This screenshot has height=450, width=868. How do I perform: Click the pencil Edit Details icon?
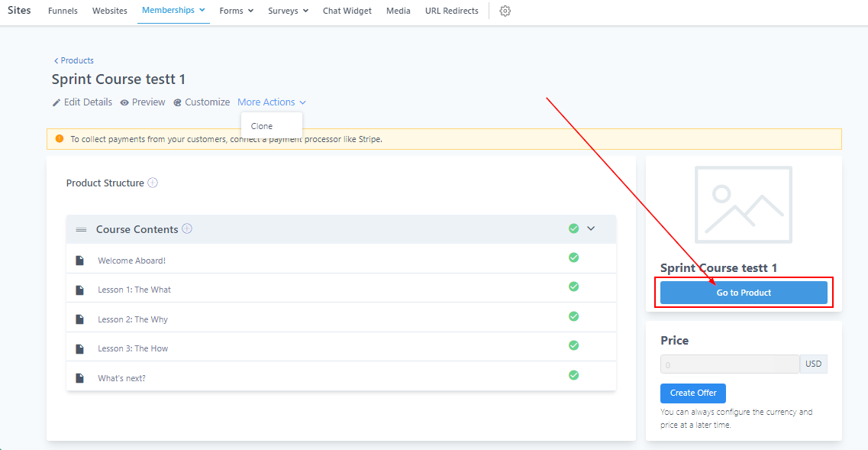tap(56, 102)
